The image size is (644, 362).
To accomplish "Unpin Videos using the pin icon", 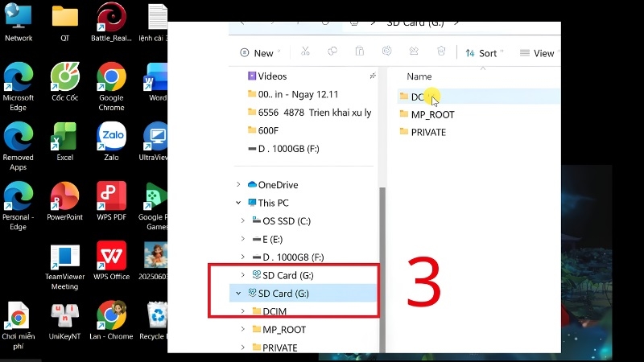I will 373,76.
